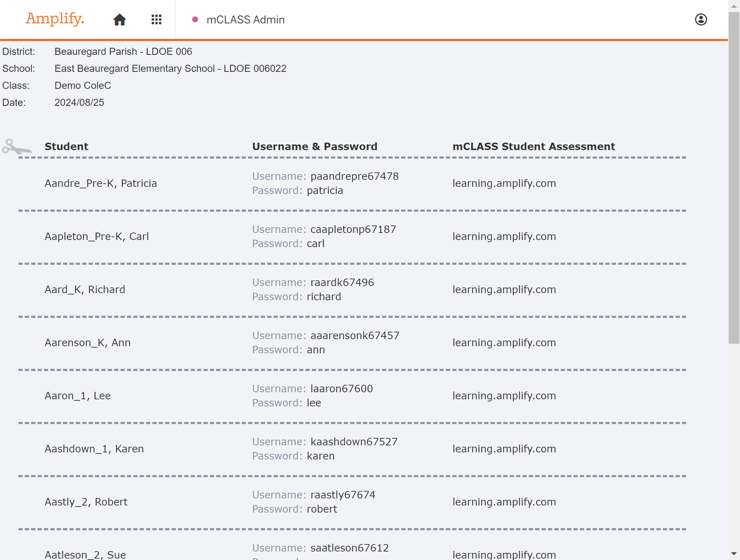Select student name Aandre_Pre-K, Patricia
Viewport: 740px width, 560px height.
tap(101, 183)
